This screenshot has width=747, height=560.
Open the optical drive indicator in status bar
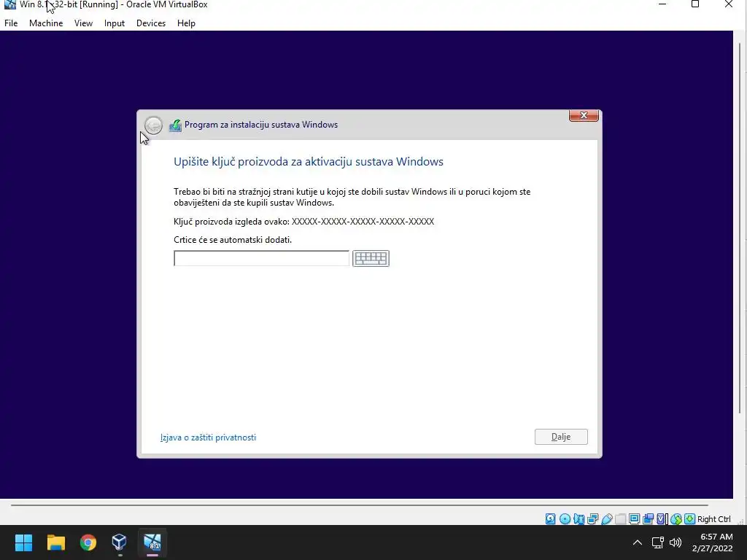click(x=565, y=519)
